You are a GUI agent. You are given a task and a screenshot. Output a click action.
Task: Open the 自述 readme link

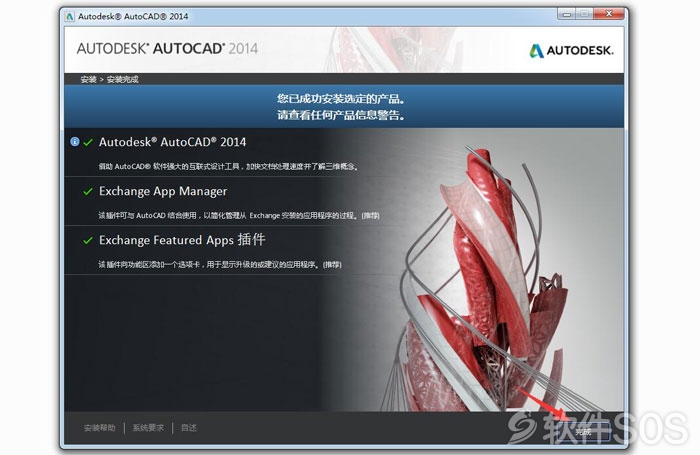point(188,428)
